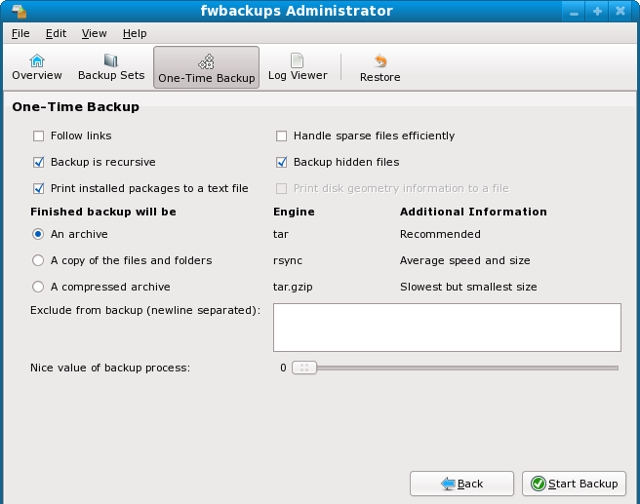Click the 'One-Time Backup' page heading

[76, 107]
